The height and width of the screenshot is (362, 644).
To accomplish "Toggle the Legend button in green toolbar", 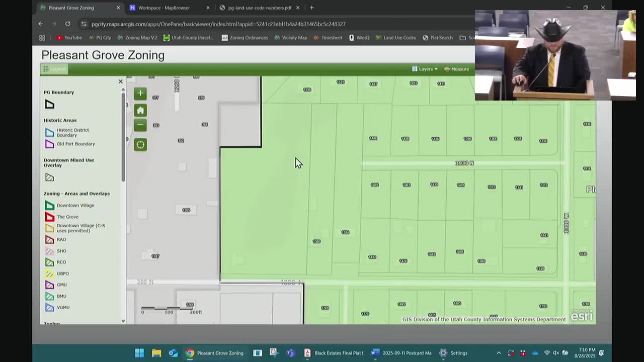I will click(x=54, y=69).
